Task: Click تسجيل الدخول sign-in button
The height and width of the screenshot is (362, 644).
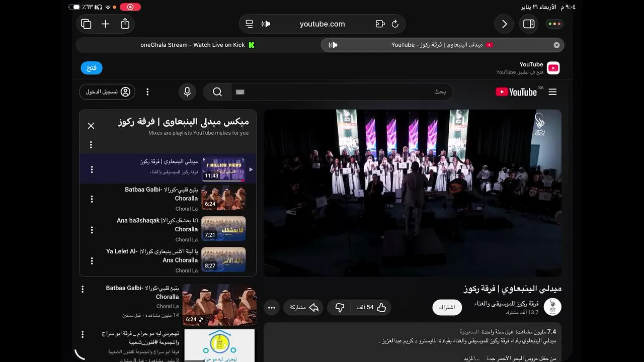Action: click(107, 92)
